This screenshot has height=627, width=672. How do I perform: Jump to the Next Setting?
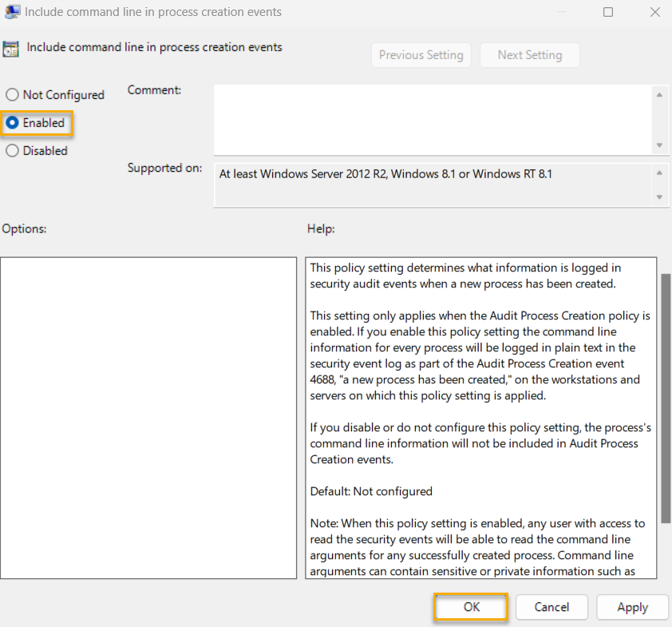pyautogui.click(x=529, y=55)
